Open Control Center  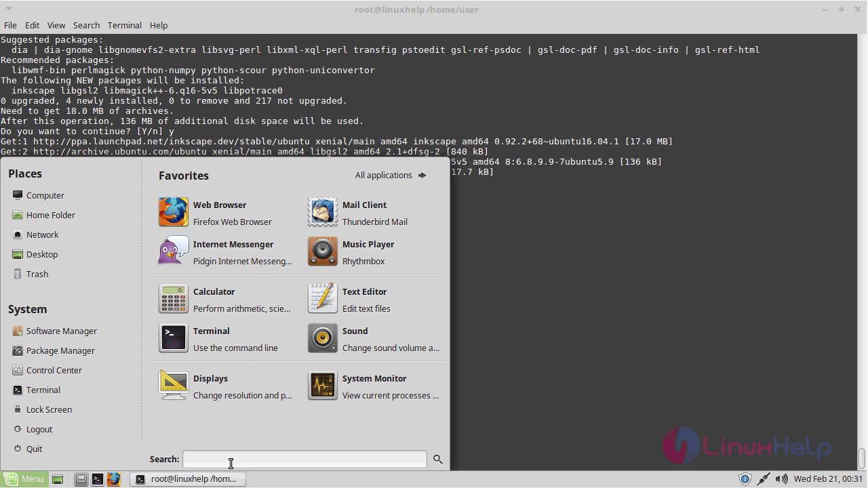tap(47, 370)
